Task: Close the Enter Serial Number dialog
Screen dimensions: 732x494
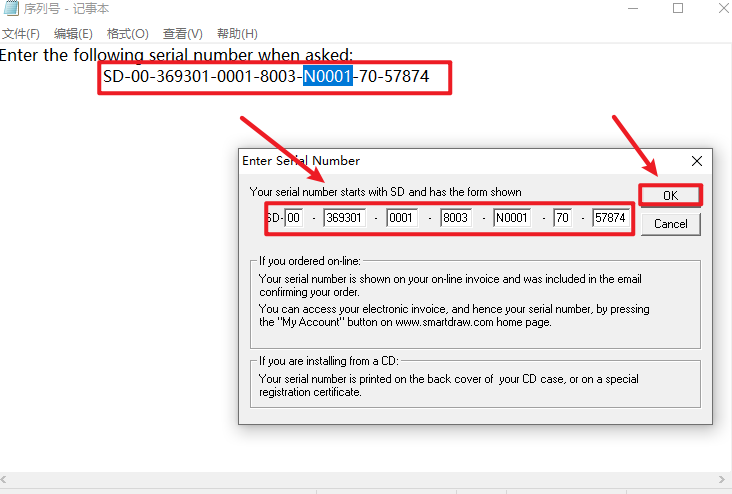Action: tap(697, 161)
